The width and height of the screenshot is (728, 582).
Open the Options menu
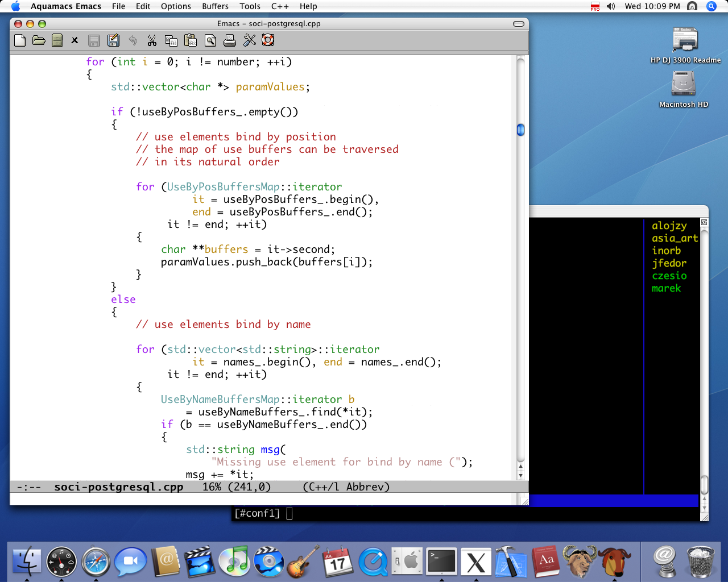(176, 6)
